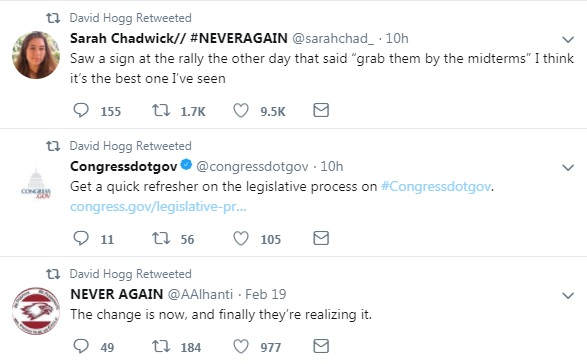Reply to Sarah Chadwick's midterms tweet
This screenshot has height=364, width=587.
pyautogui.click(x=81, y=110)
